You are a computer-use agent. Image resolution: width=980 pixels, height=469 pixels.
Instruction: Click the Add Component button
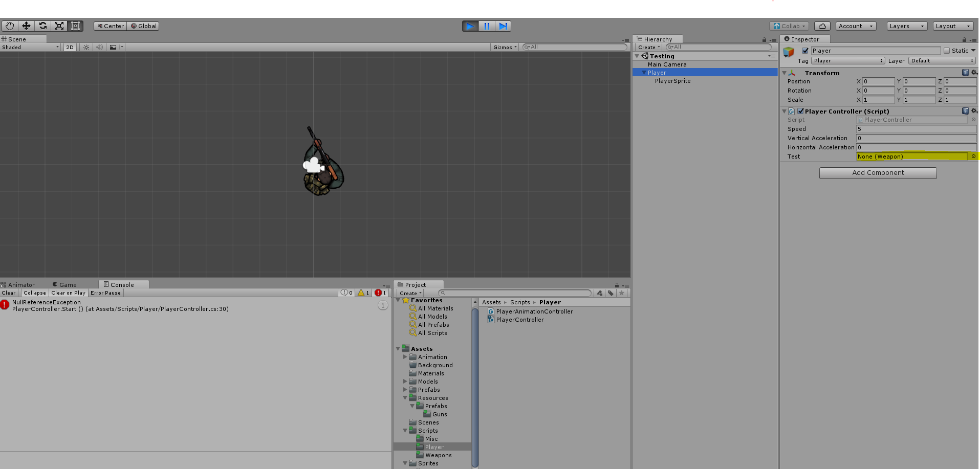pyautogui.click(x=878, y=173)
